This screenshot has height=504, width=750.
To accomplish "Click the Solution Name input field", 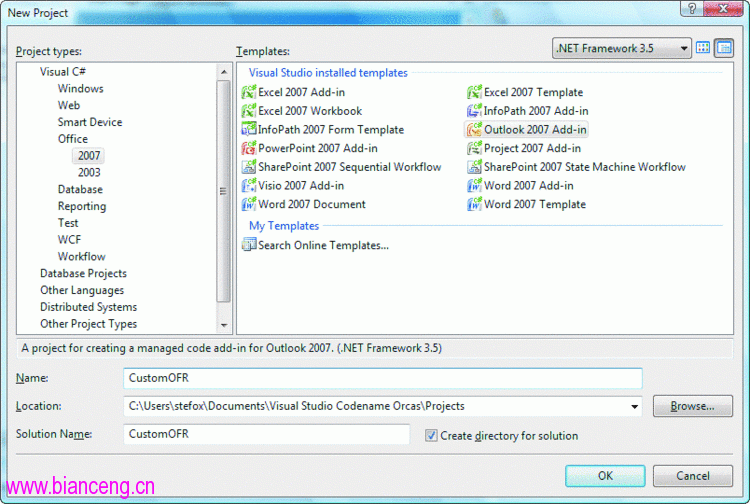I will coord(266,434).
